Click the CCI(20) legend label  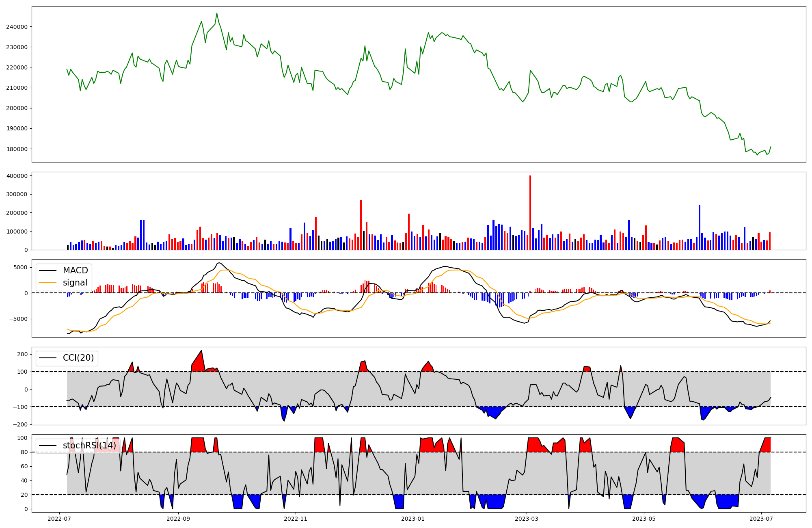(78, 358)
